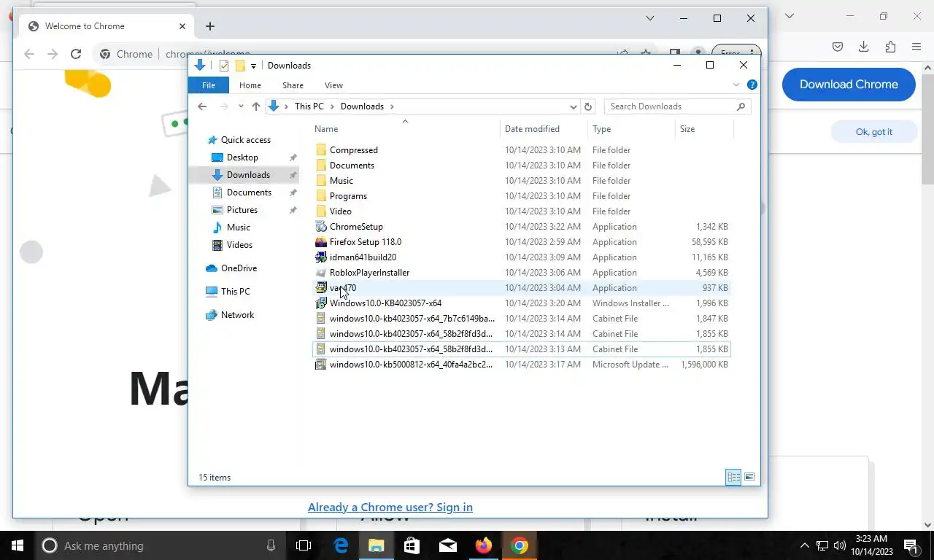Select Network in navigation pane
Viewport: 934px width, 560px height.
click(229, 315)
